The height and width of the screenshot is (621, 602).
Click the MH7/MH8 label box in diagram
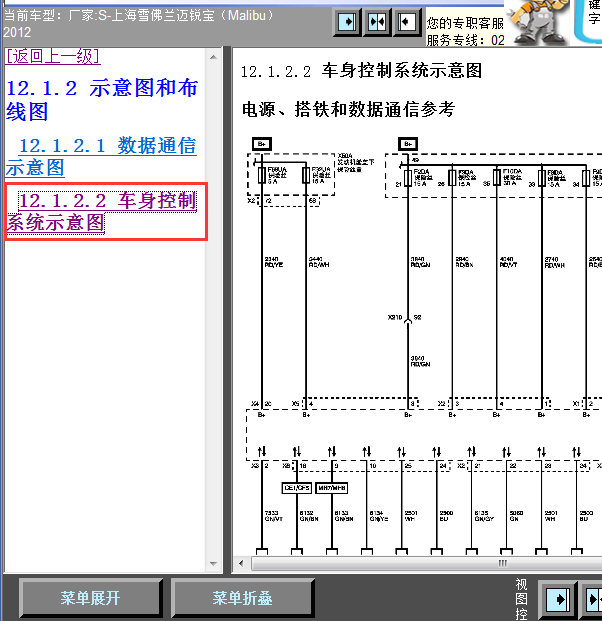pyautogui.click(x=332, y=488)
